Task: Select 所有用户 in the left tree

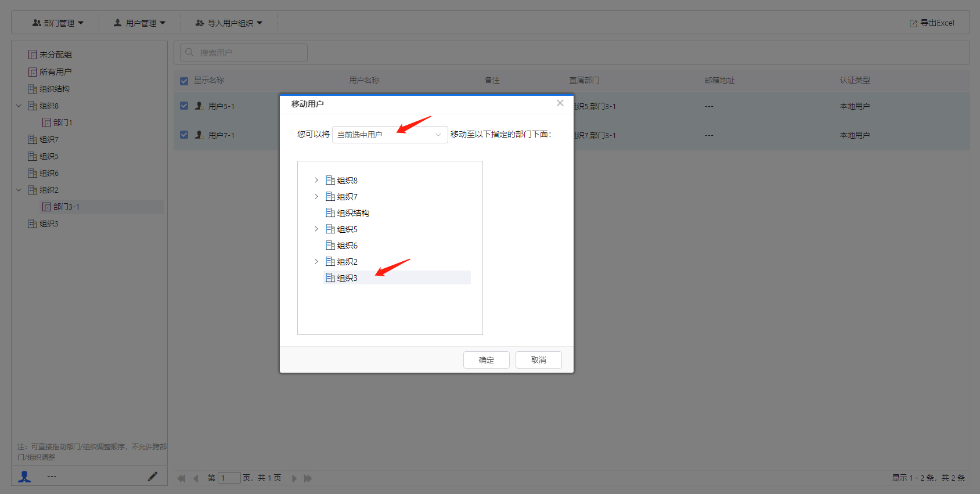Action: pos(56,72)
